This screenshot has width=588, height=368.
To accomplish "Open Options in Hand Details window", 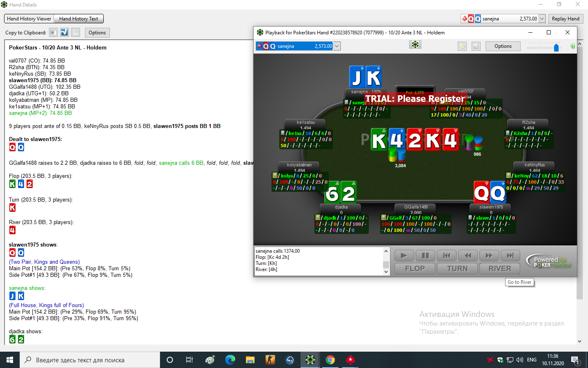I will coord(97,33).
